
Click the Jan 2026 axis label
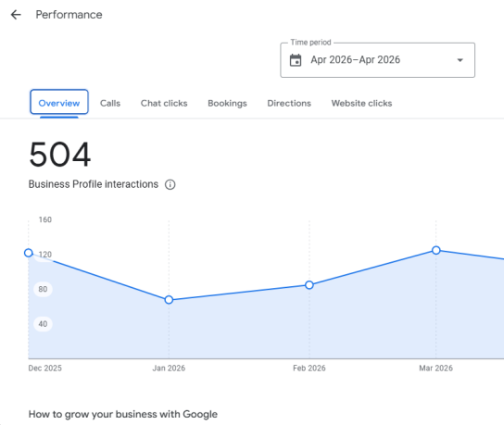169,369
